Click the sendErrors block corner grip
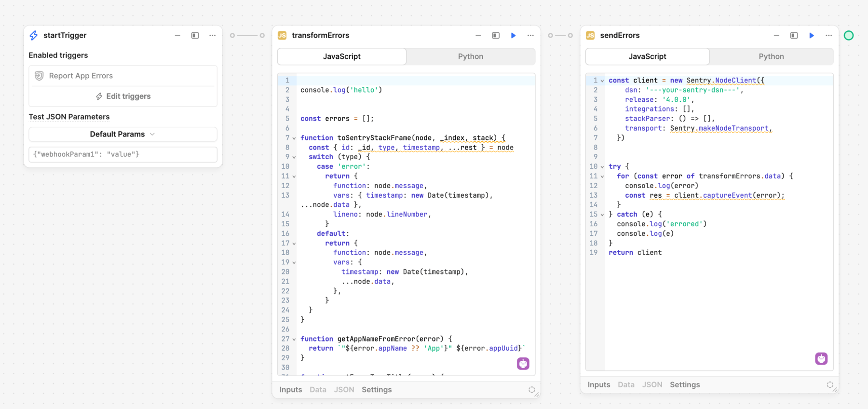The height and width of the screenshot is (409, 868). point(835,390)
